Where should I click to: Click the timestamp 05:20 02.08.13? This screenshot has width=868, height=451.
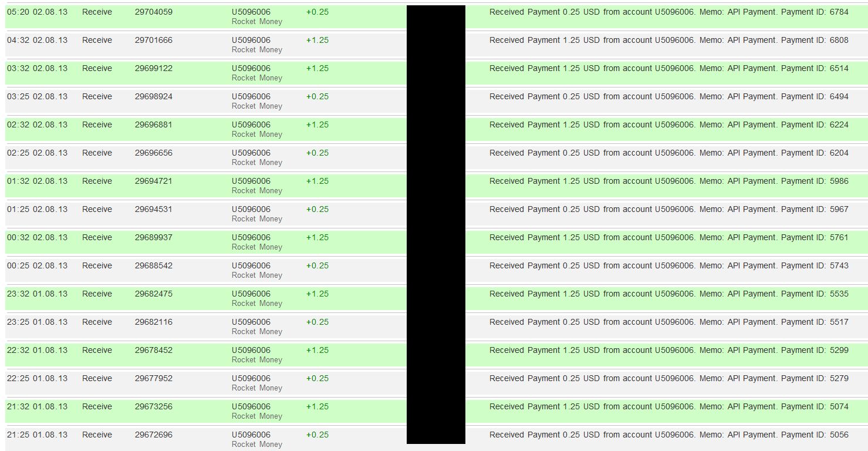37,12
